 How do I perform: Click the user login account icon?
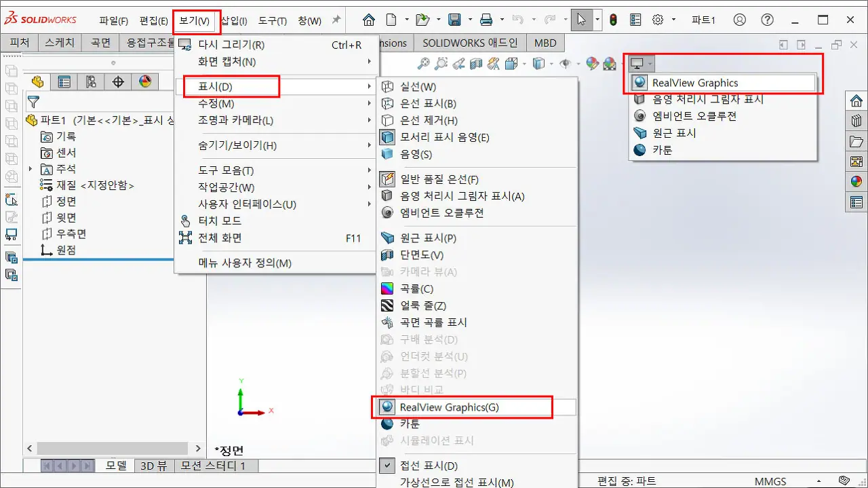coord(740,20)
